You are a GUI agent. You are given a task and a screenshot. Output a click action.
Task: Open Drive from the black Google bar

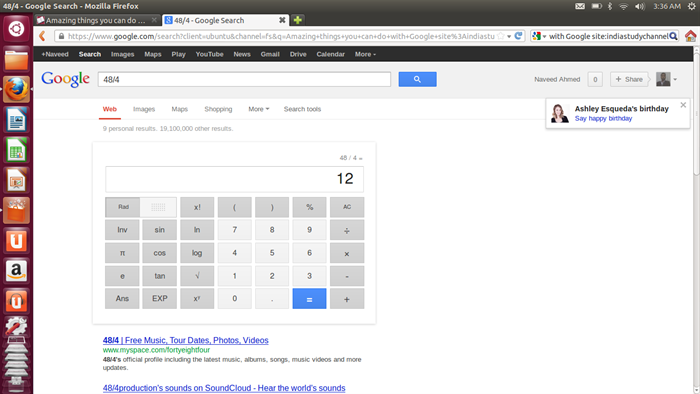point(298,54)
